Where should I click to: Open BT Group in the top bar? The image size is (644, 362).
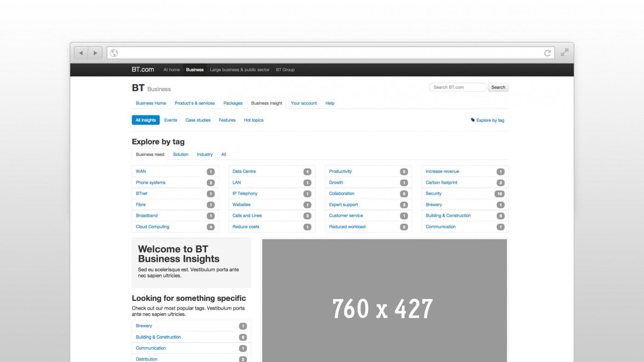pos(285,70)
